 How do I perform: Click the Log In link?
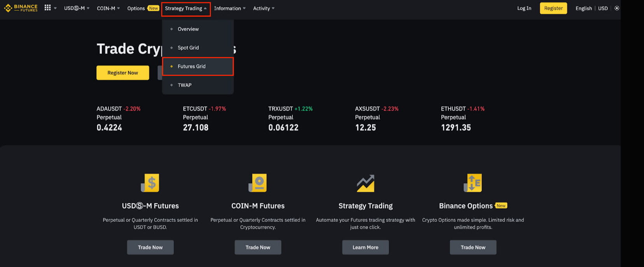click(x=524, y=8)
